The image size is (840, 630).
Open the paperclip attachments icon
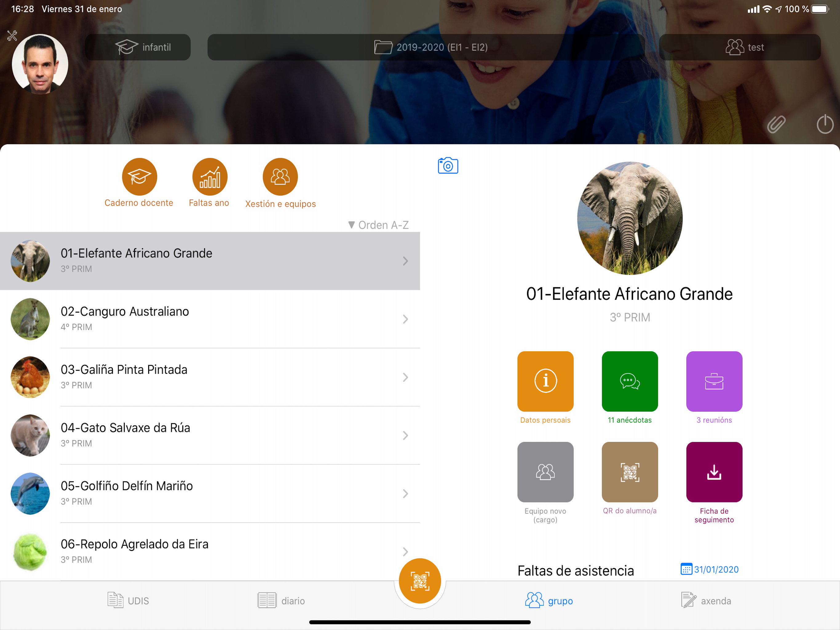click(776, 124)
